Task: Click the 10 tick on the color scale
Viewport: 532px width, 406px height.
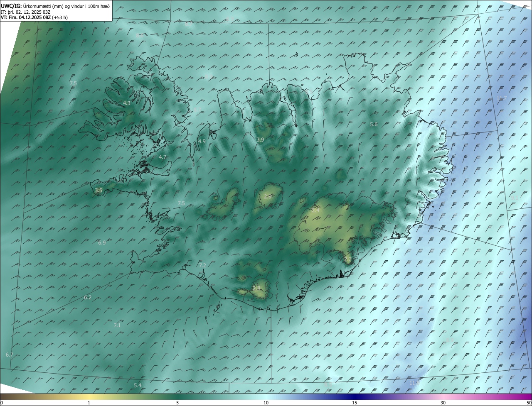Action: [266, 403]
